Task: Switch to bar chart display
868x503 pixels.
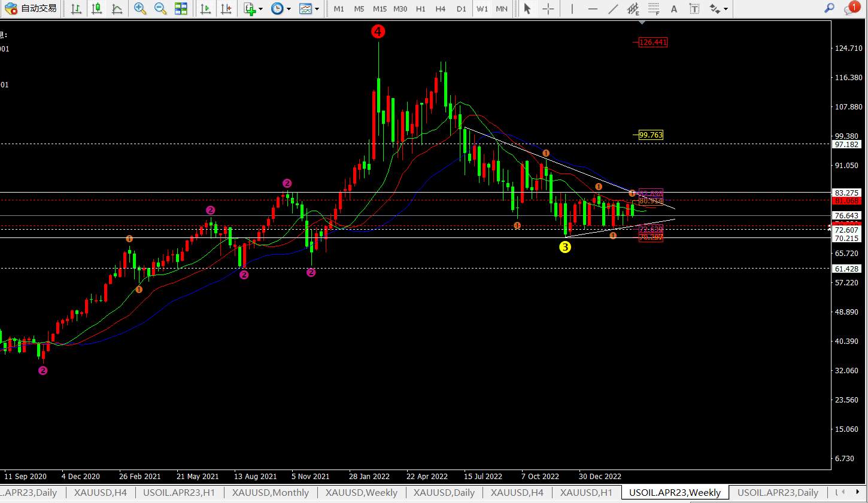Action: (76, 8)
